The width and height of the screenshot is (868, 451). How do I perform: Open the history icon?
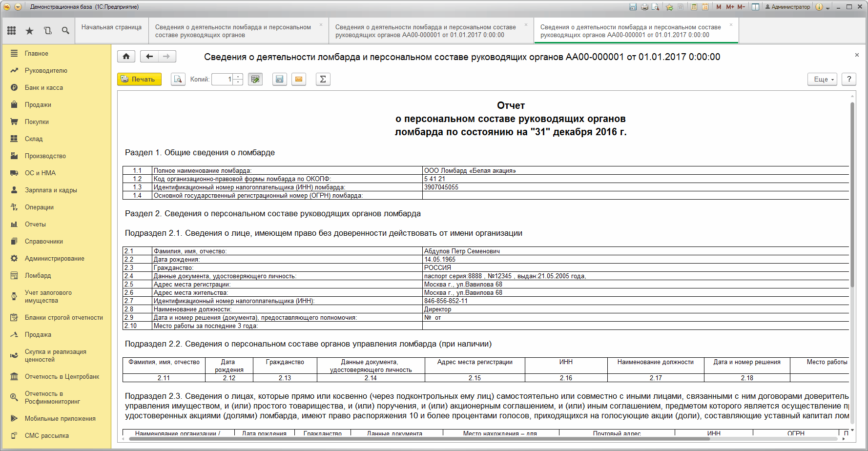(x=47, y=31)
